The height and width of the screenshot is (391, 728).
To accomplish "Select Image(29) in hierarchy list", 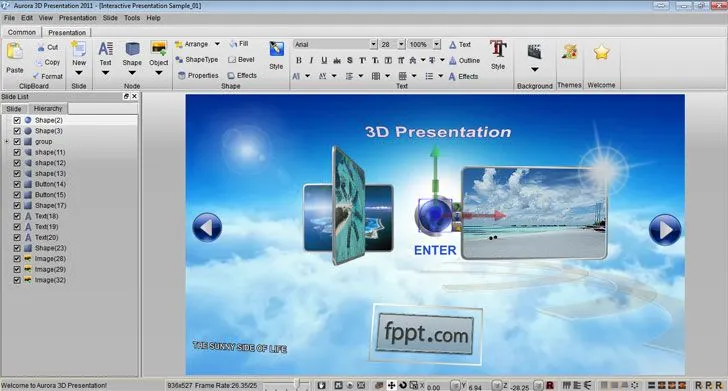I will coord(50,269).
